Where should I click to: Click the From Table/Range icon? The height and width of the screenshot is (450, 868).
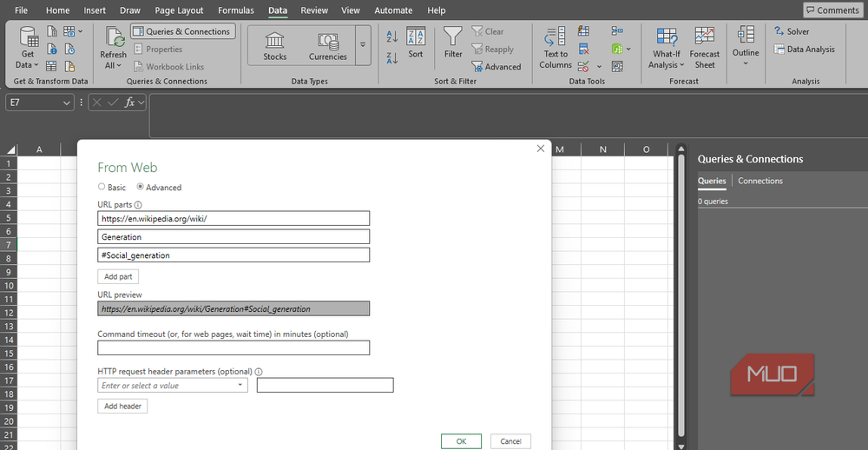coord(53,67)
